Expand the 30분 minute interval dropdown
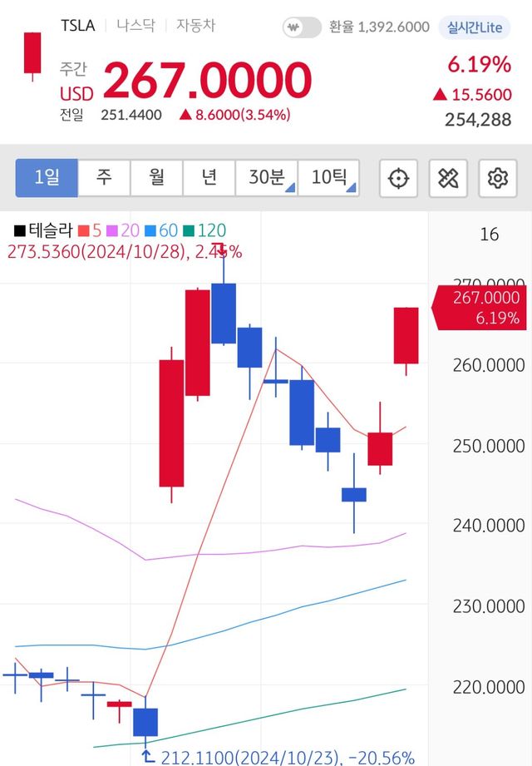 266,178
